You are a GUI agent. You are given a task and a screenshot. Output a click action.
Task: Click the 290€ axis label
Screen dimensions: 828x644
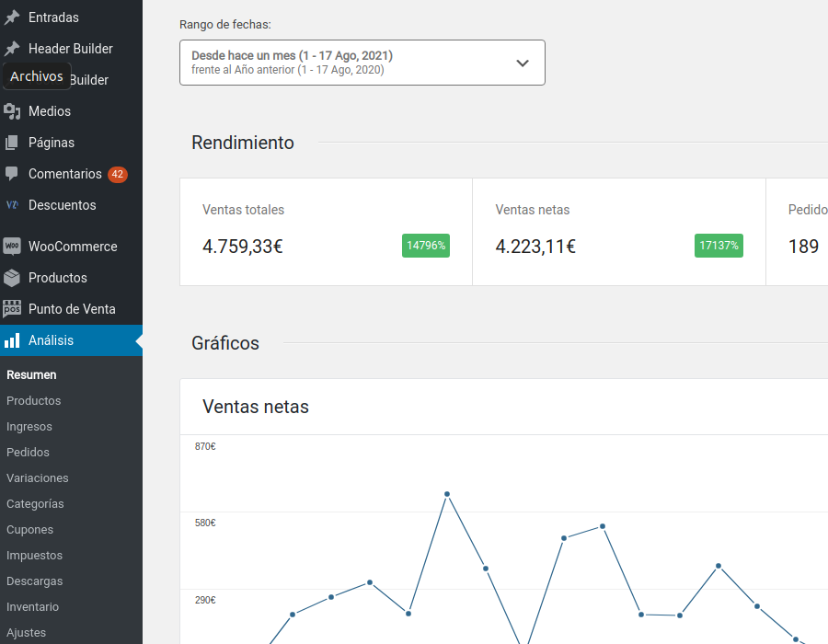[x=205, y=600]
